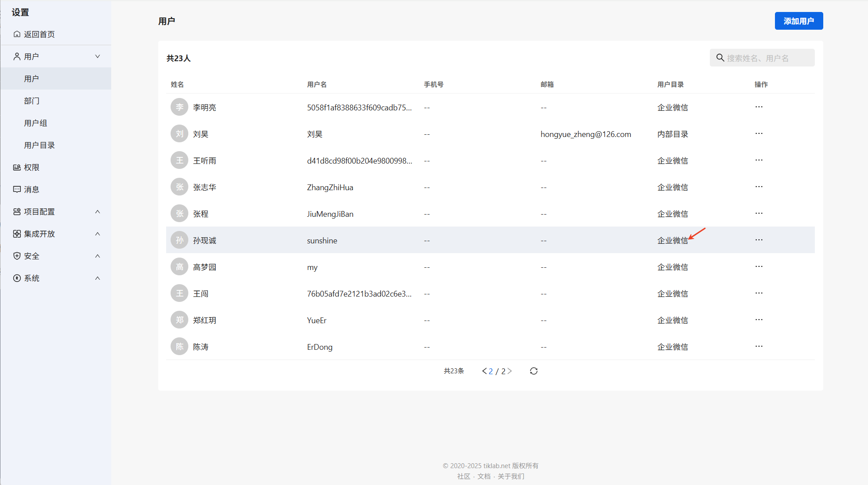The height and width of the screenshot is (485, 868).
Task: Expand the 集成开放 section chevron
Action: pyautogui.click(x=97, y=234)
